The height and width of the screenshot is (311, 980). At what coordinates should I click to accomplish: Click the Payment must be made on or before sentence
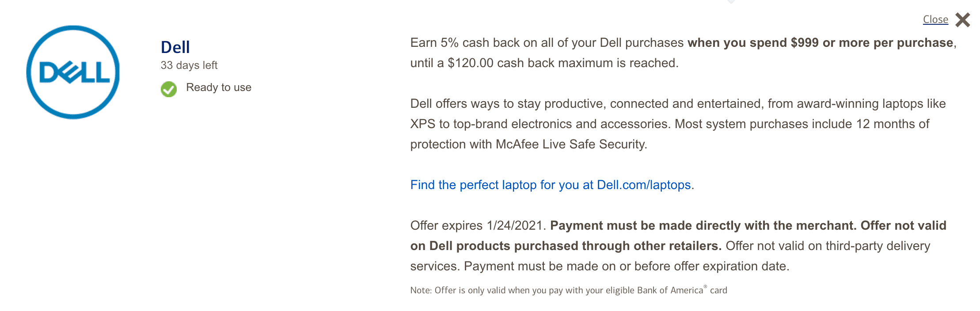coord(626,266)
